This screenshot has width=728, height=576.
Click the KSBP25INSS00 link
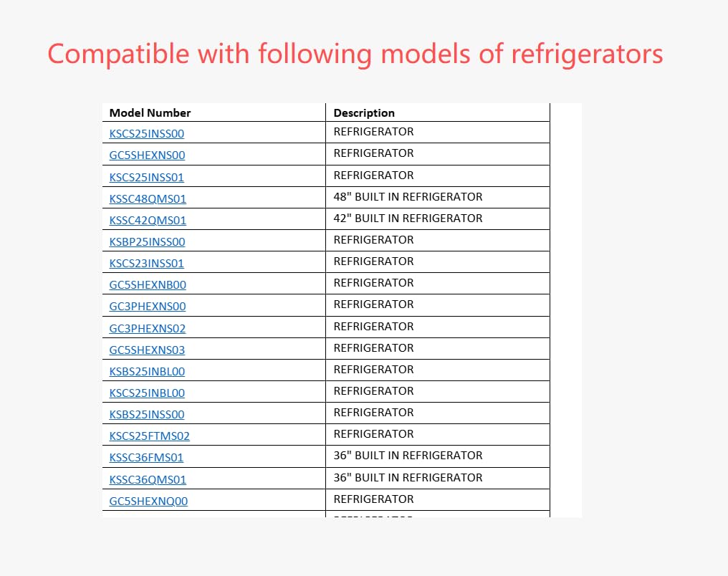click(x=147, y=242)
